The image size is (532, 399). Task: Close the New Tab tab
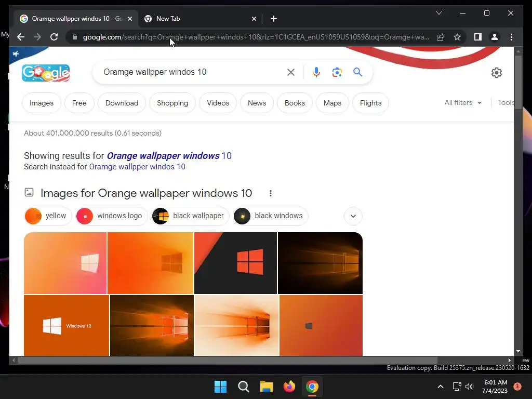pyautogui.click(x=254, y=19)
